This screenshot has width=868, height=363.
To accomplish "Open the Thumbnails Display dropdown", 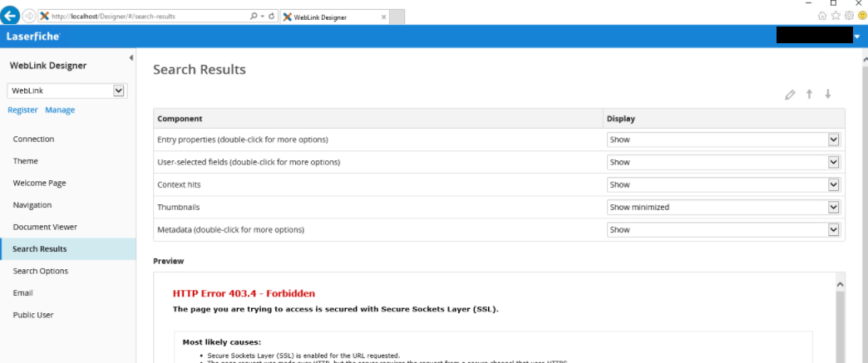I will [723, 207].
